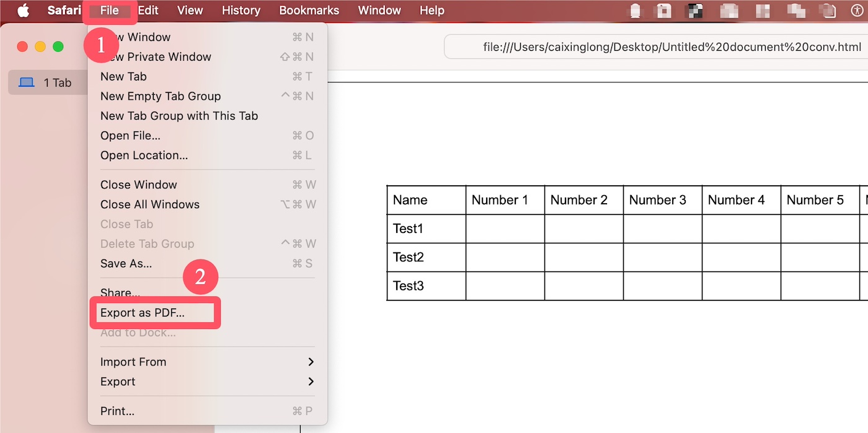Open the View menu
Image resolution: width=868 pixels, height=433 pixels.
coord(189,10)
